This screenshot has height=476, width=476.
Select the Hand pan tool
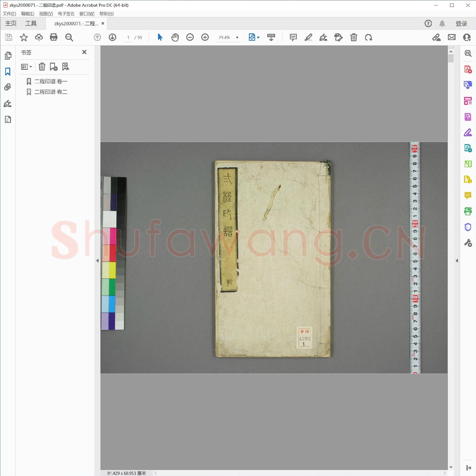click(x=175, y=37)
